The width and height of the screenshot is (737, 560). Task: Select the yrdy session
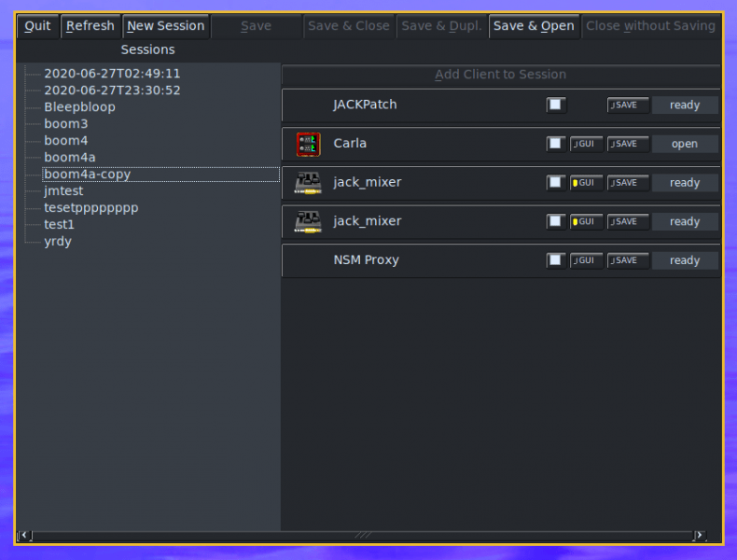(x=58, y=242)
